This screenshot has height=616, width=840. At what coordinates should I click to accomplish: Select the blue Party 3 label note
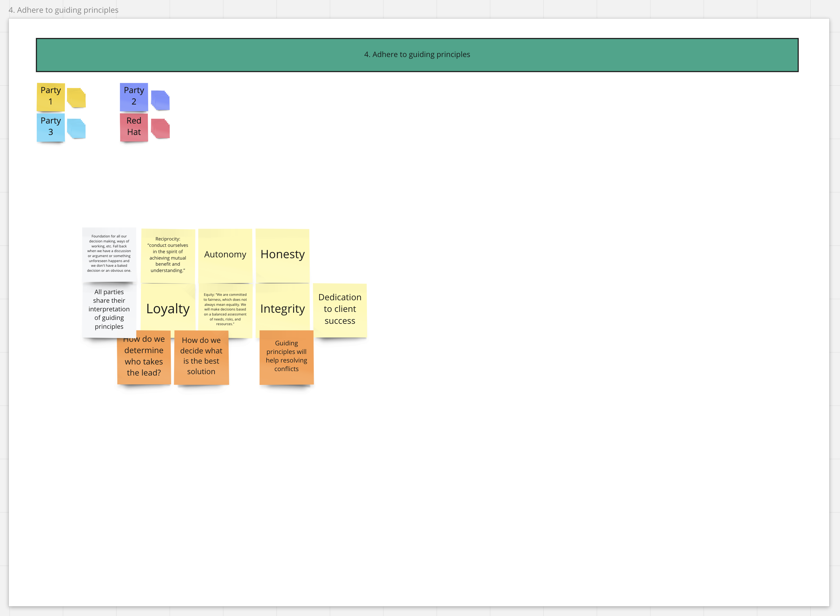tap(51, 127)
